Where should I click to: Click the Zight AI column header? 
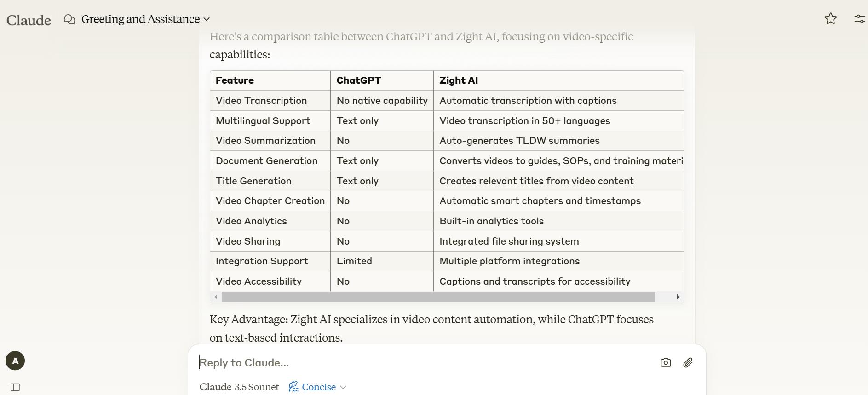click(x=459, y=80)
